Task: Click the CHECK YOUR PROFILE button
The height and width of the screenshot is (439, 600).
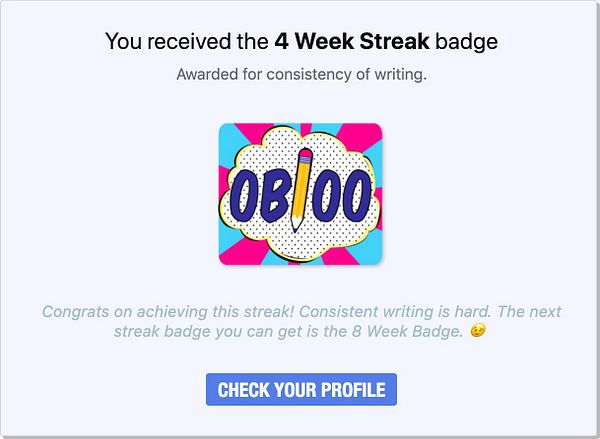Action: (x=301, y=389)
